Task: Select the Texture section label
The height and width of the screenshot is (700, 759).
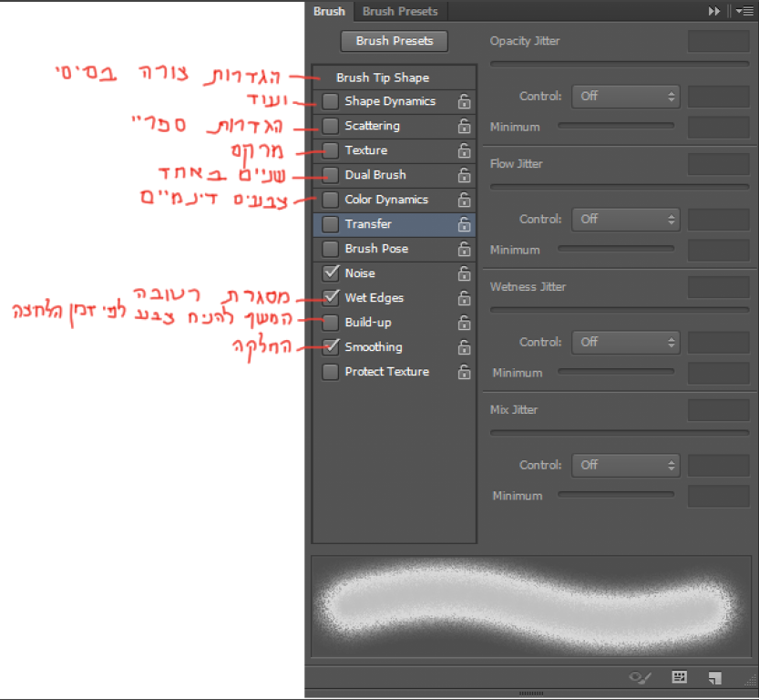Action: tap(366, 150)
